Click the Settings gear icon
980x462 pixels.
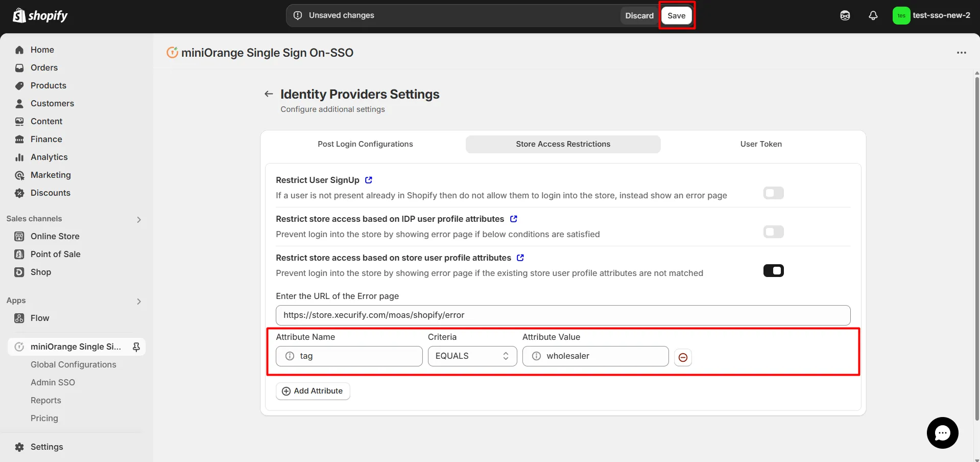click(x=19, y=447)
